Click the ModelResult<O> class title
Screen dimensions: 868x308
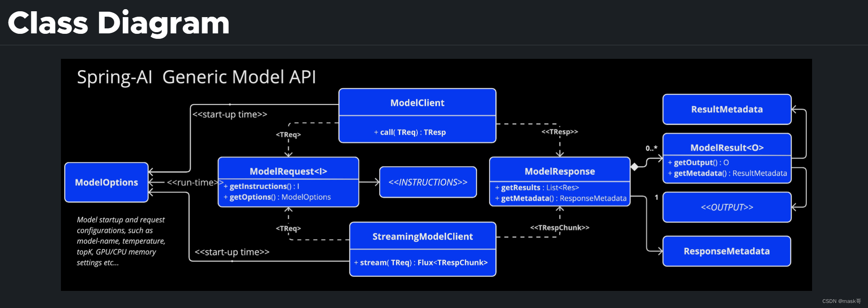(x=727, y=148)
